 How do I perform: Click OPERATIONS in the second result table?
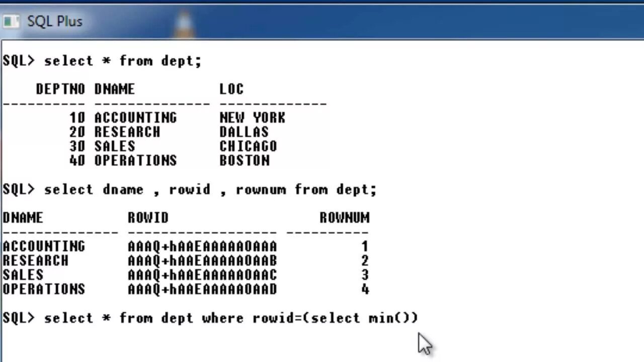[44, 290]
